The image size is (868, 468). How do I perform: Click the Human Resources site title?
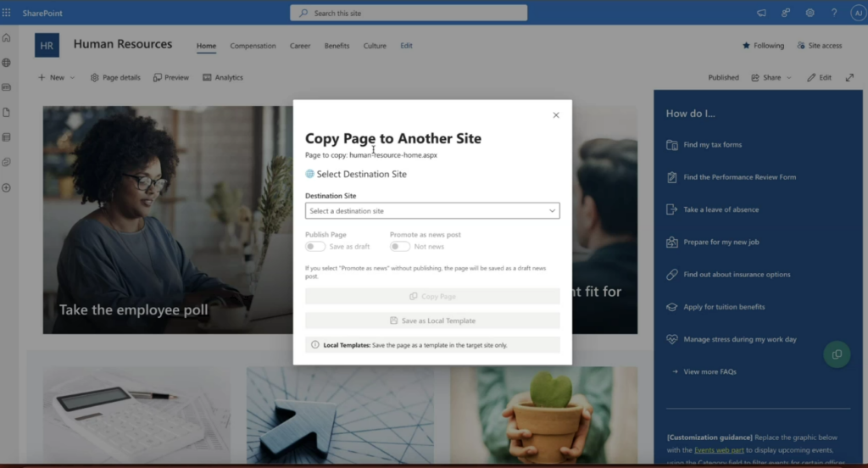pos(123,44)
